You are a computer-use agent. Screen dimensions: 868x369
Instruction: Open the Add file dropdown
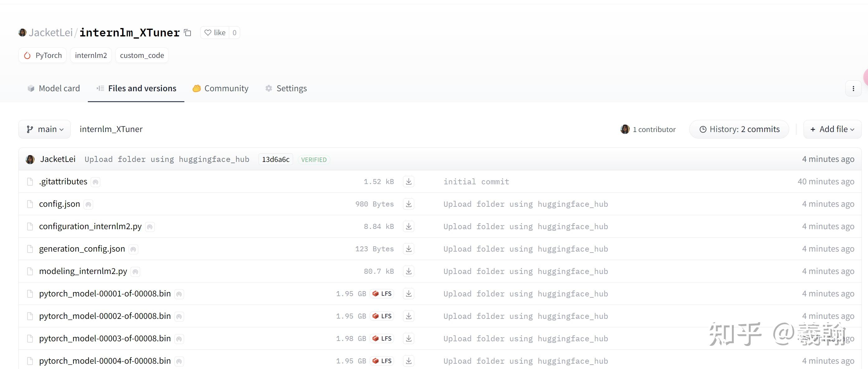(832, 130)
